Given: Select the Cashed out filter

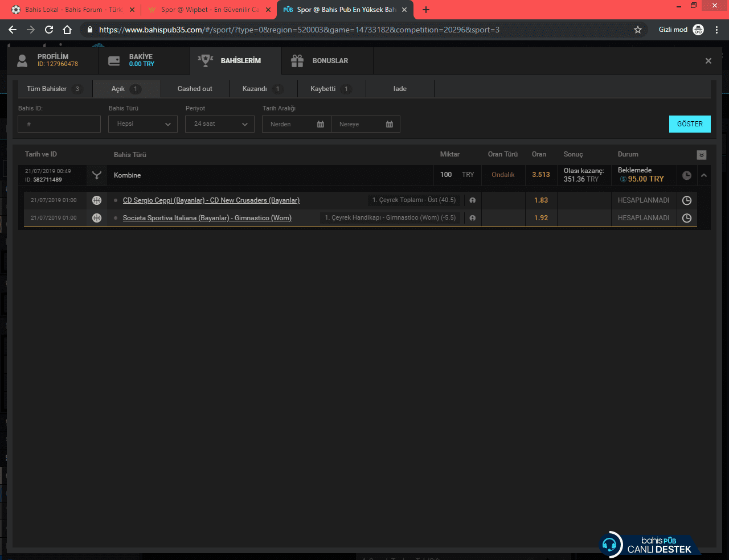Looking at the screenshot, I should click(195, 89).
